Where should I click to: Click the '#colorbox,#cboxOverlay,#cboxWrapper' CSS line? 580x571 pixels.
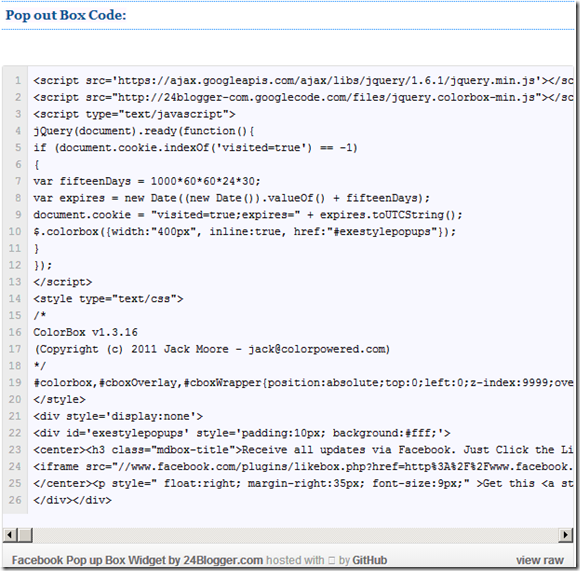(303, 382)
